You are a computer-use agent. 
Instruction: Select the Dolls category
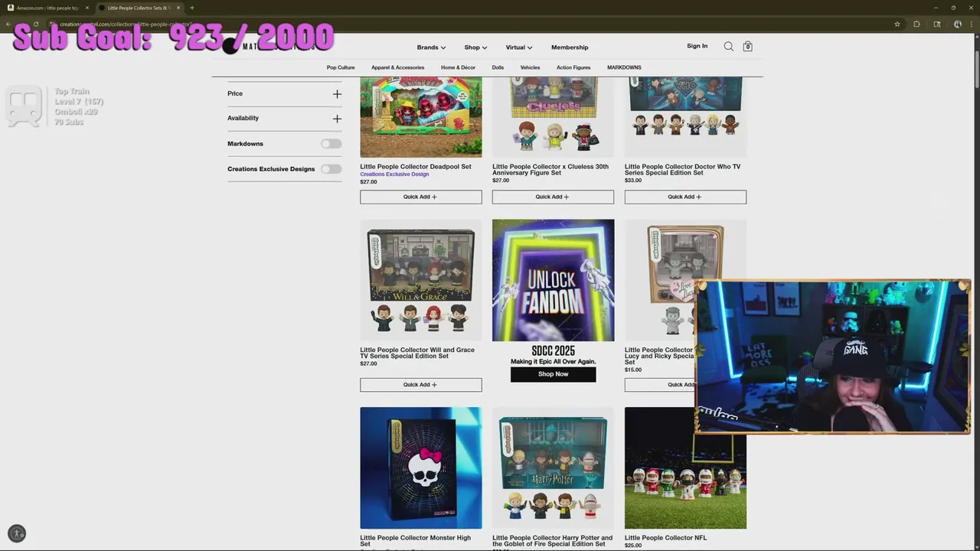click(x=498, y=67)
